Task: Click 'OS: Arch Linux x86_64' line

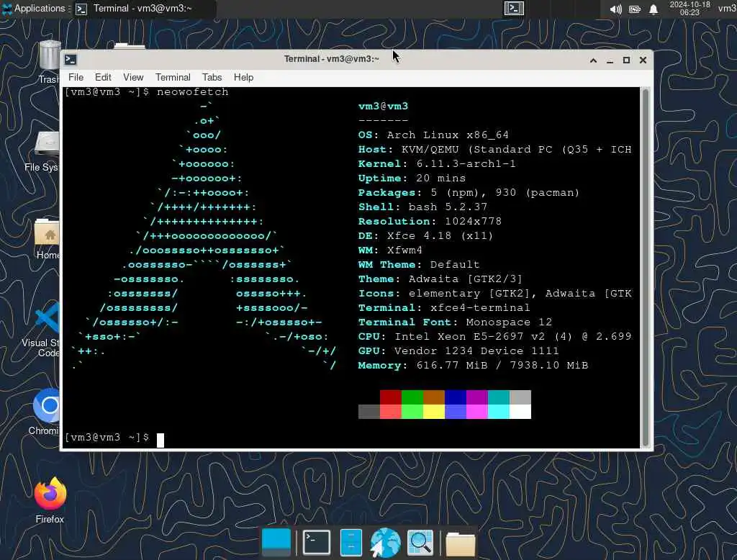Action: (433, 135)
